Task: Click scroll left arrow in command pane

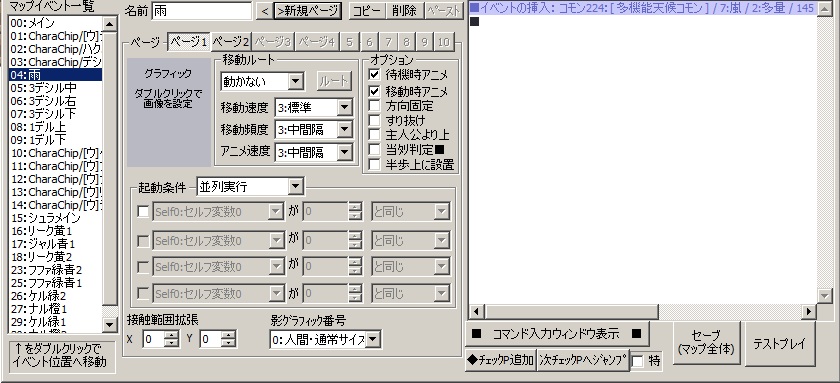Action: pos(476,311)
